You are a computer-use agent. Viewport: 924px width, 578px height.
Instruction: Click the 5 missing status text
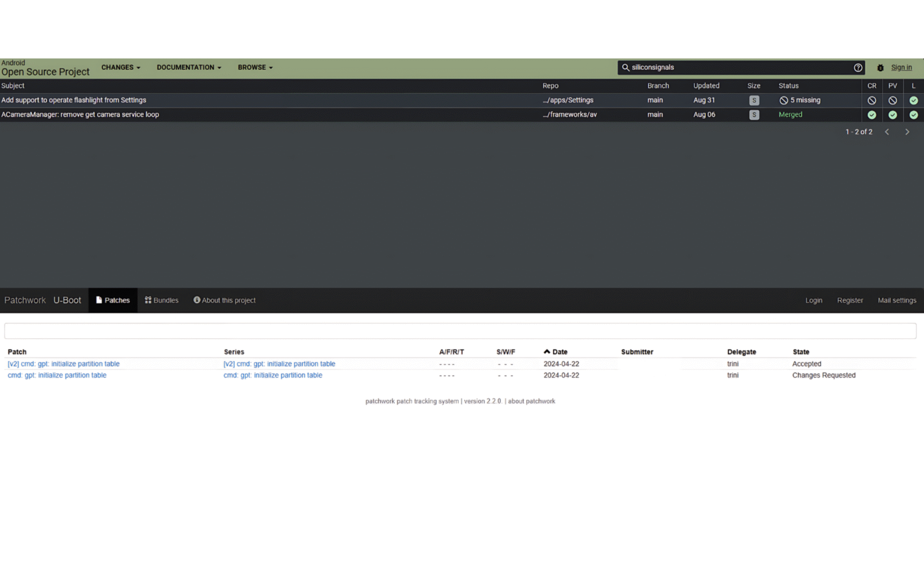805,100
